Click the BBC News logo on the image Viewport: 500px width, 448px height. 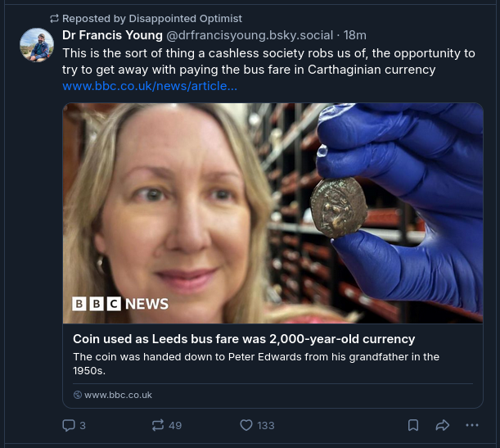(x=120, y=304)
